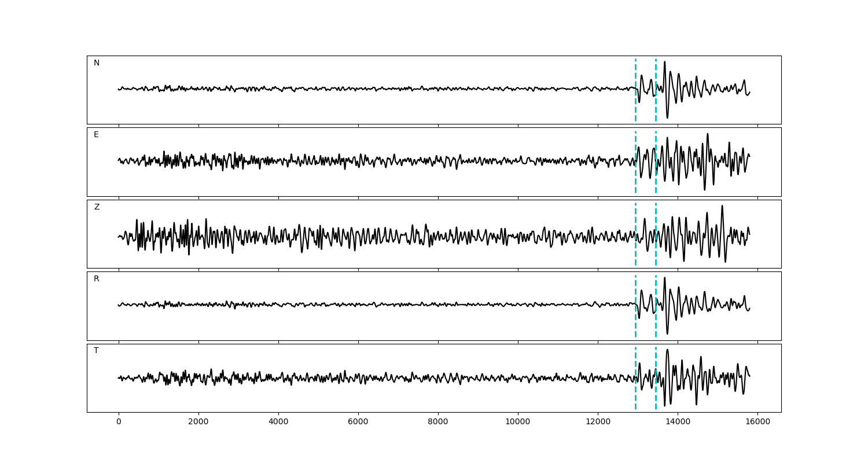Viewport: 868px width, 463px height.
Task: Click the E panel label
Action: coord(96,135)
